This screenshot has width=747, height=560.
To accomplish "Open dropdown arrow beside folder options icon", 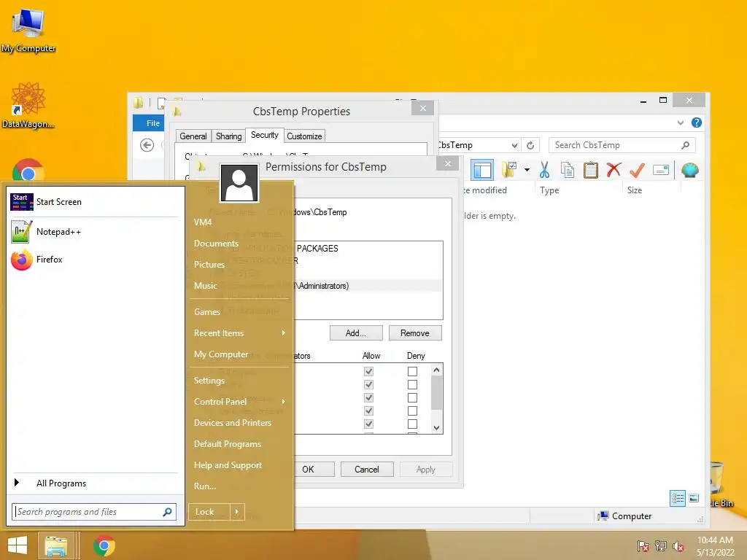I will (527, 170).
